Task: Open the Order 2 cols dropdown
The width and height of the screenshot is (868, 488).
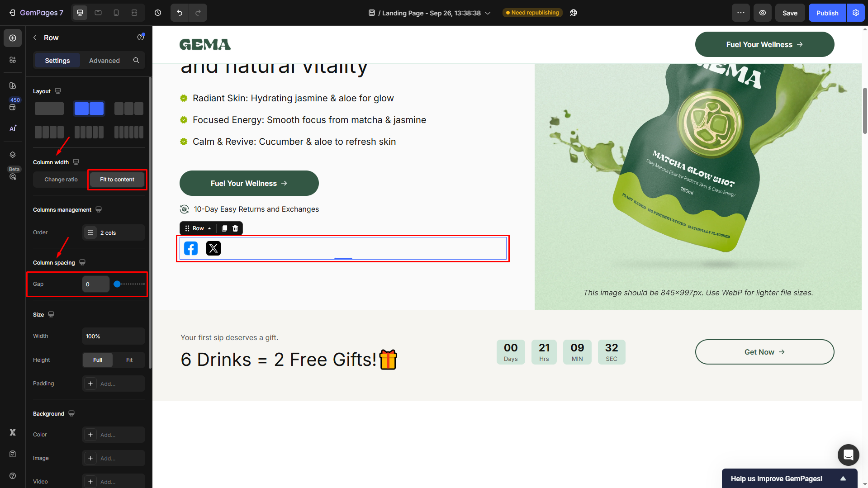Action: click(114, 232)
